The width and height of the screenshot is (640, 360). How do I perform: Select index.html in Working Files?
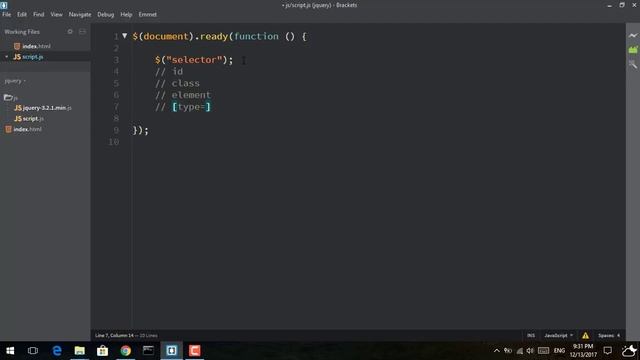point(36,46)
